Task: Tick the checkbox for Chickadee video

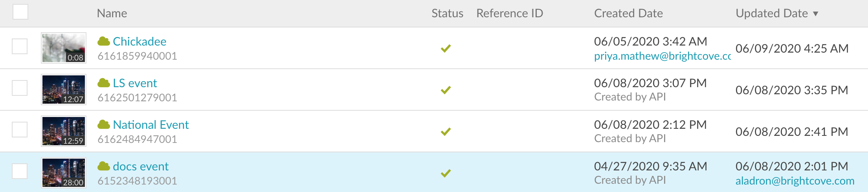Action: coord(20,46)
